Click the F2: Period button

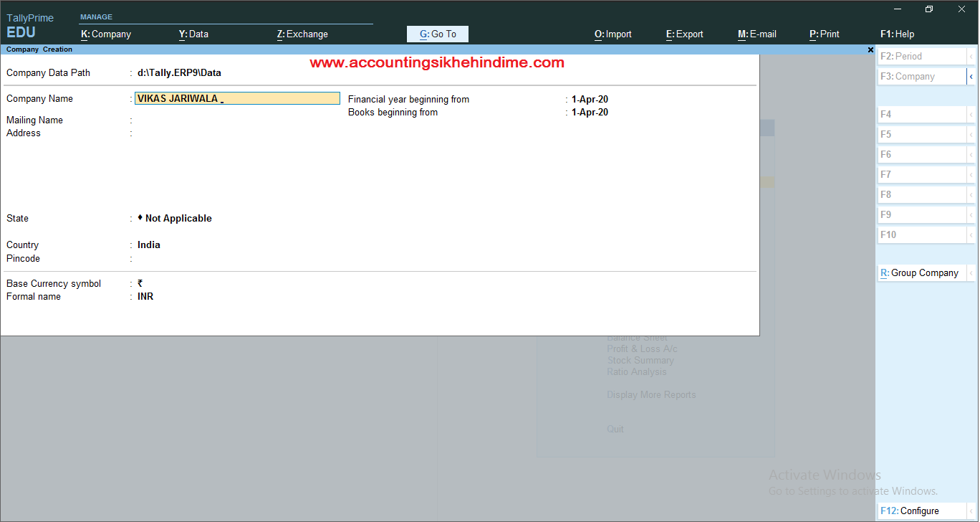(922, 56)
